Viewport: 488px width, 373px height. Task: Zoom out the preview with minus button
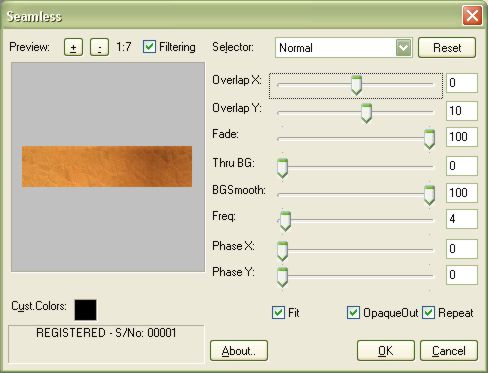click(x=99, y=47)
